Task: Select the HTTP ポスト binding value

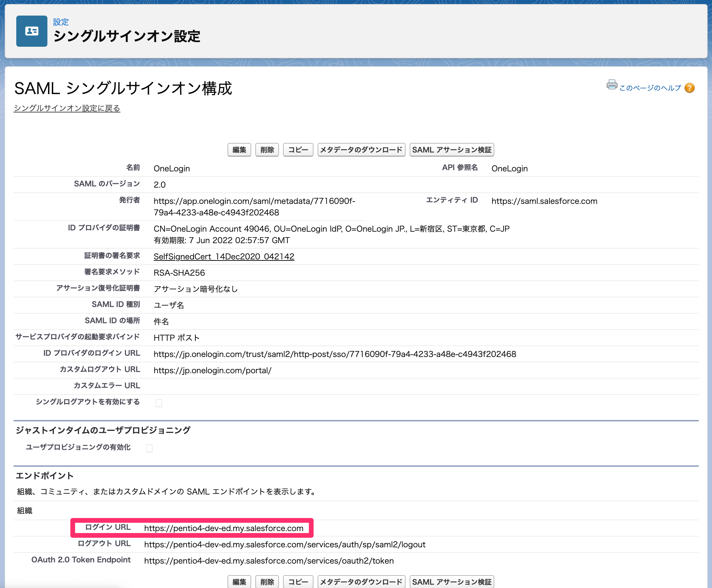Action: click(176, 338)
